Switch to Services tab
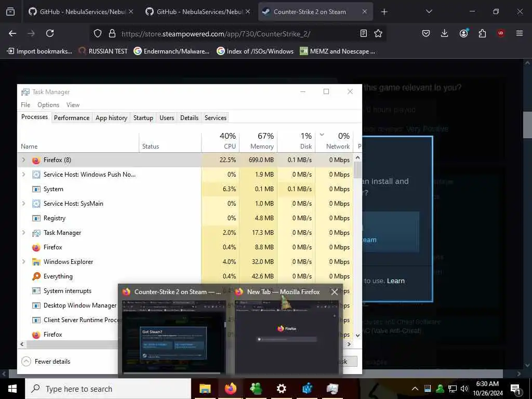Viewport: 532px width, 399px height. pos(216,118)
